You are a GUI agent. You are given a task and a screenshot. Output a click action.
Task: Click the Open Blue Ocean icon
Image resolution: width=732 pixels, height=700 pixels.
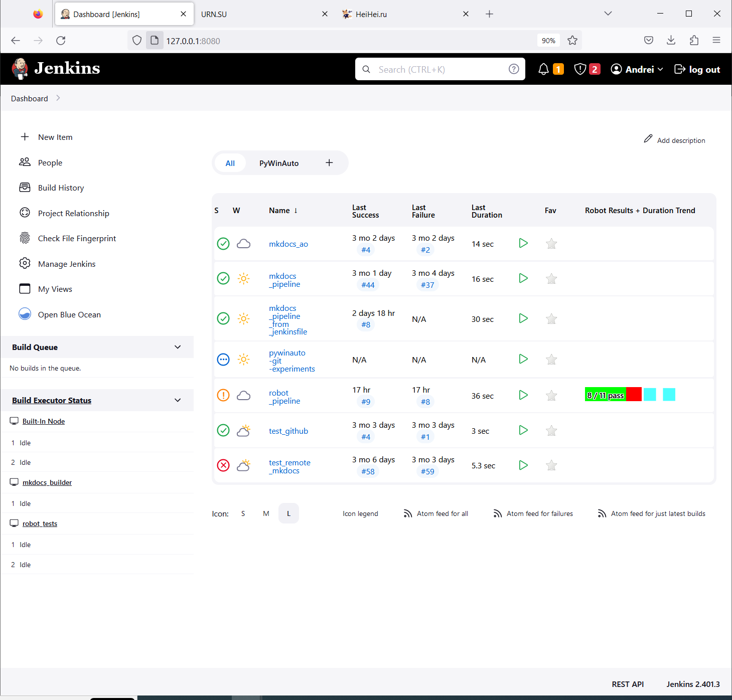coord(25,314)
